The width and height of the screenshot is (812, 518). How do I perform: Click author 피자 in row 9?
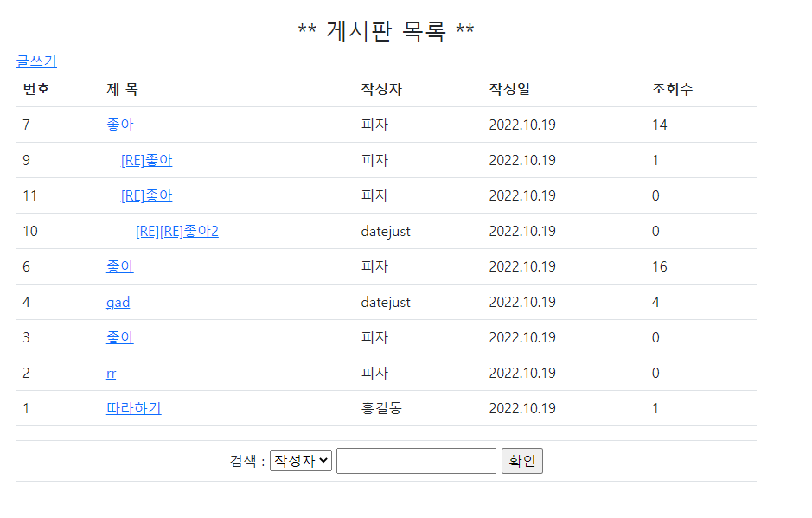coord(374,160)
